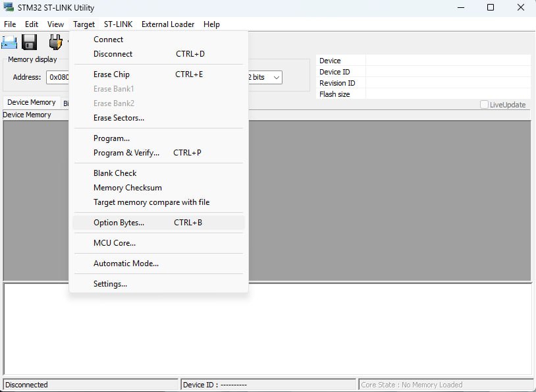Select Target memory compare with file

point(159,202)
